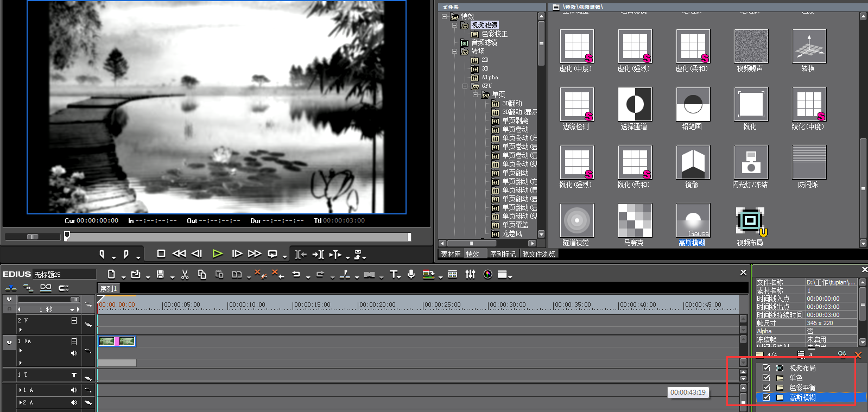Screen dimensions: 868x412
Task: Click the preview scrub bar position handle
Action: click(67, 236)
